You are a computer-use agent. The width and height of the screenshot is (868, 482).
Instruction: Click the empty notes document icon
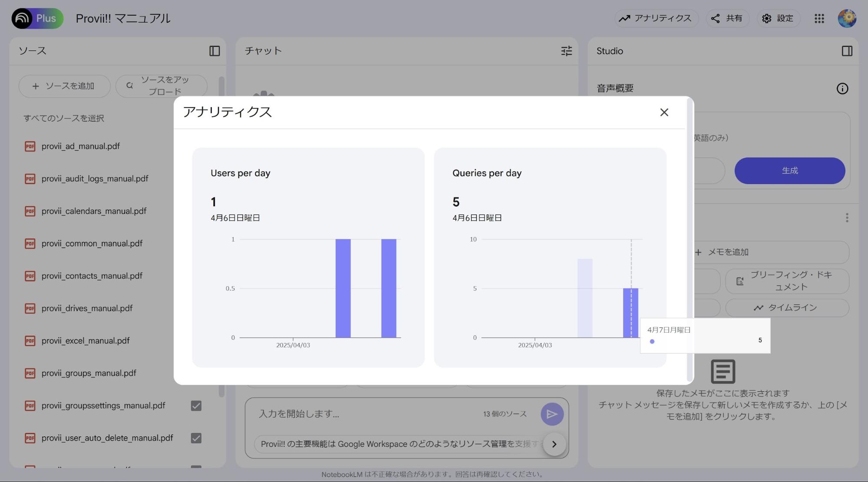723,372
